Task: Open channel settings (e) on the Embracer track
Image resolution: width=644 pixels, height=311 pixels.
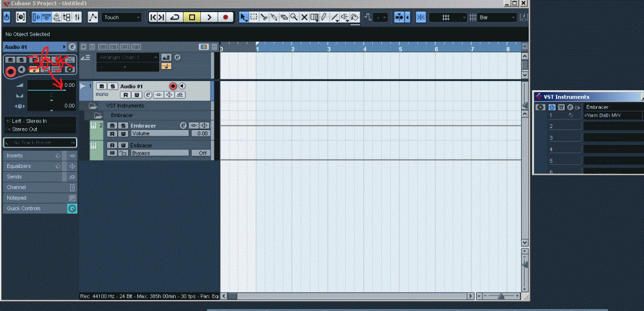Action: click(183, 125)
